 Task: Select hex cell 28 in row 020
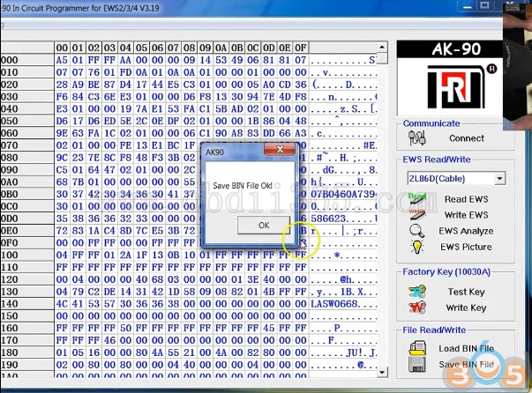62,85
